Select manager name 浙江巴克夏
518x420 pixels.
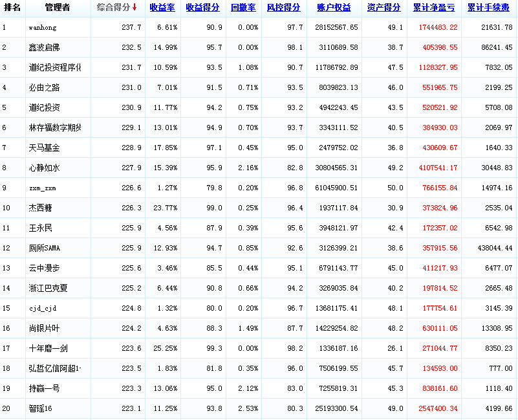pos(49,288)
